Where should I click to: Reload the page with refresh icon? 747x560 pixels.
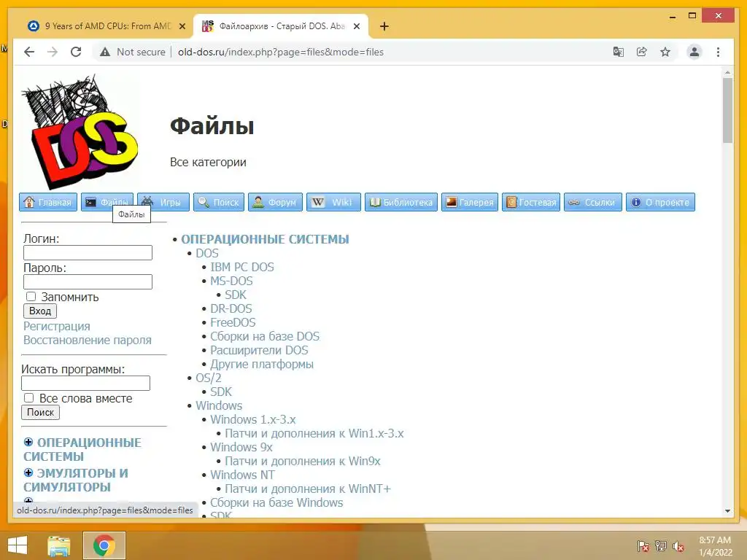coord(76,52)
